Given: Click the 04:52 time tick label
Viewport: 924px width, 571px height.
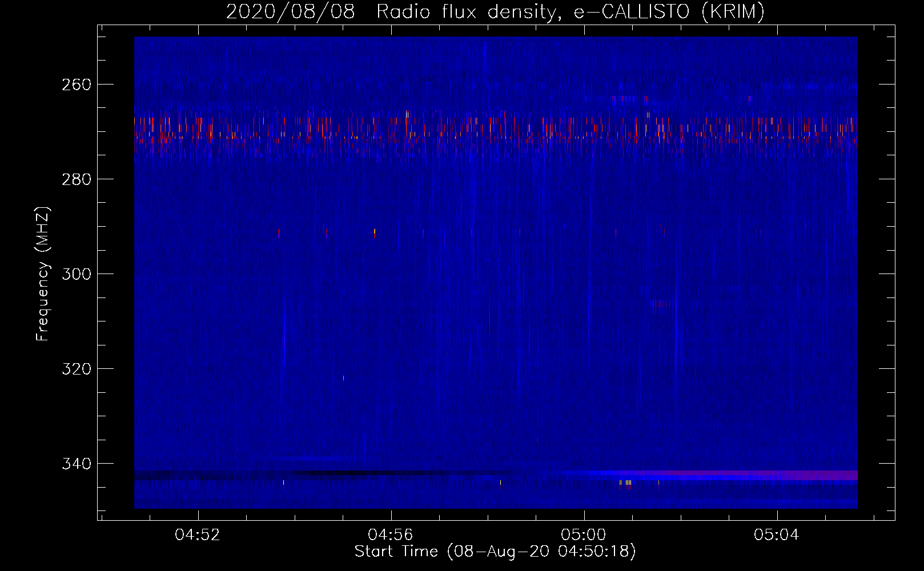Looking at the screenshot, I should pyautogui.click(x=198, y=535).
